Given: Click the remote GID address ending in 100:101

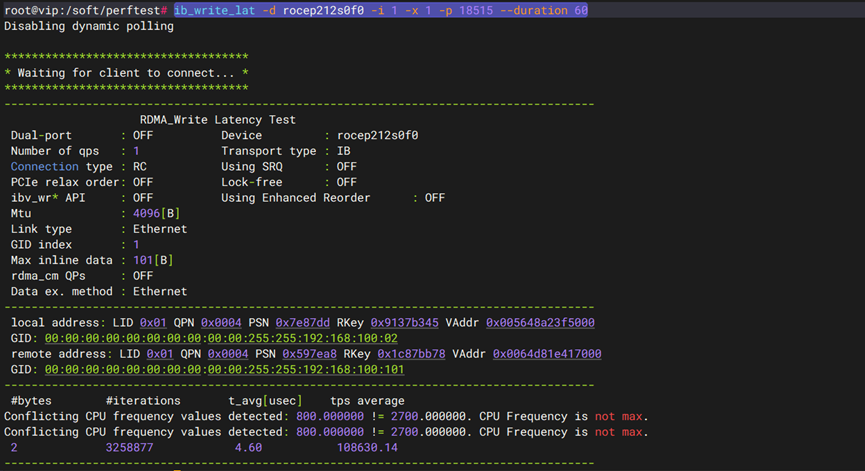Looking at the screenshot, I should (x=224, y=370).
